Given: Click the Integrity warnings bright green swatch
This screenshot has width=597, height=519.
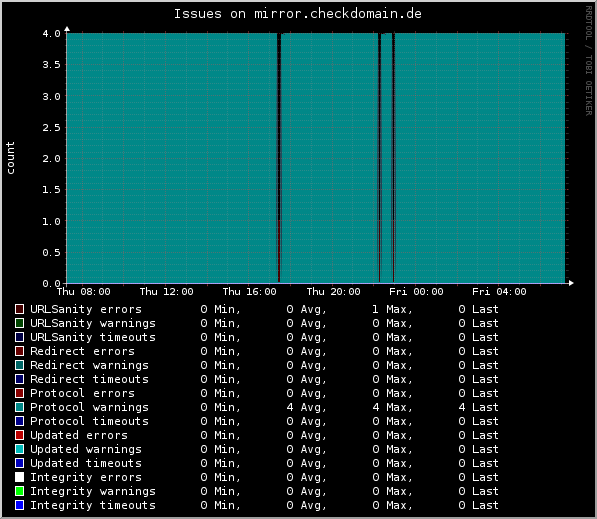Looking at the screenshot, I should [x=19, y=491].
